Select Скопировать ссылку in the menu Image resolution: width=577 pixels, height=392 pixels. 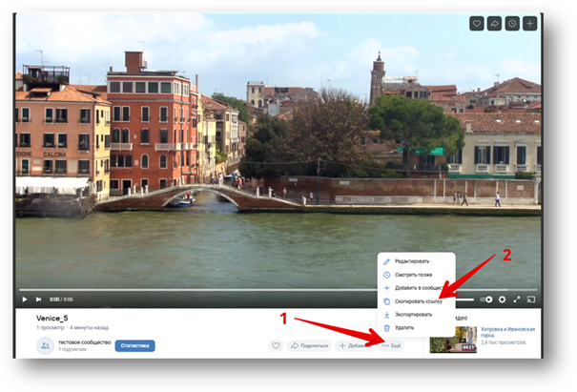tap(417, 301)
